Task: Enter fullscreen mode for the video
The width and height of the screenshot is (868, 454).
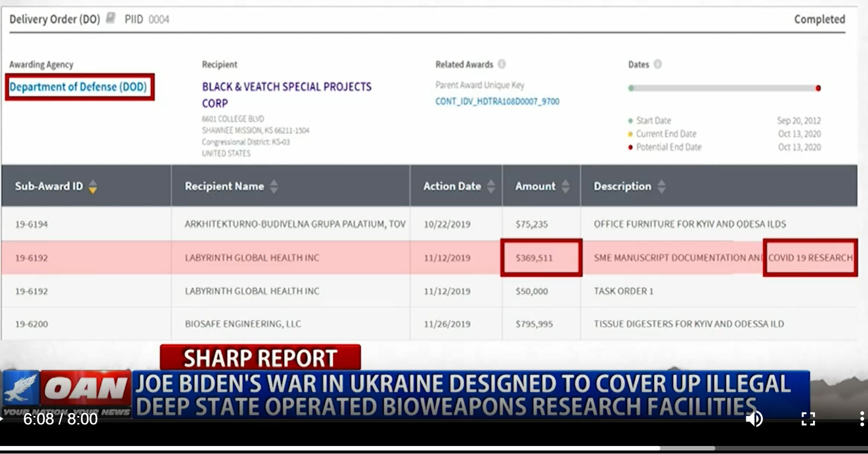Action: [808, 419]
